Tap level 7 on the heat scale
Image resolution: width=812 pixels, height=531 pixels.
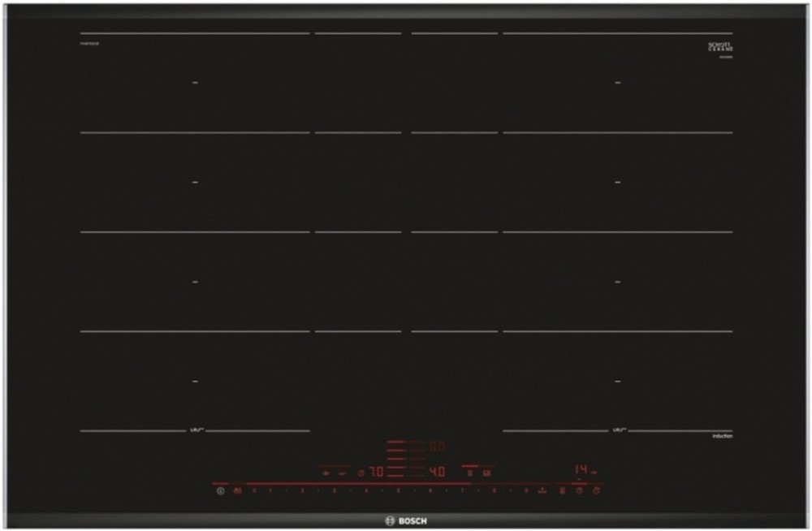coord(461,490)
